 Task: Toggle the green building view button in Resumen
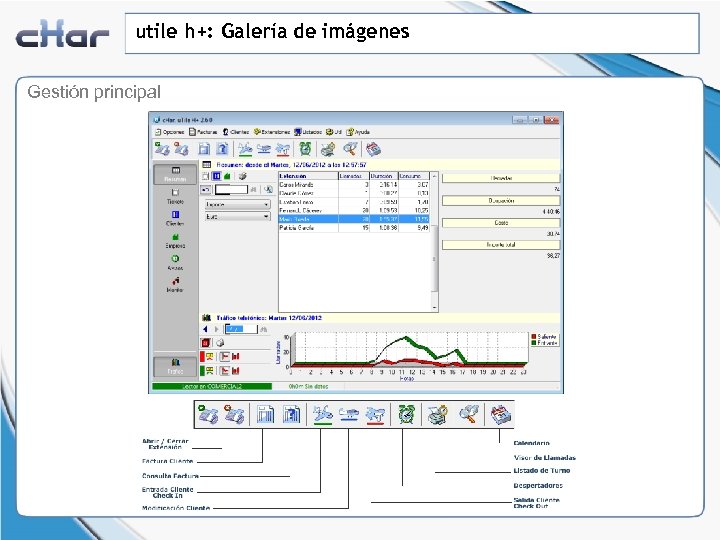pyautogui.click(x=227, y=176)
